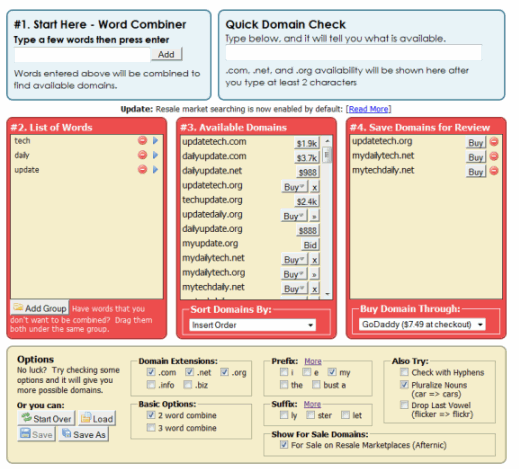Screen dimensions: 519x469
Task: Click $3.7k price for dailyupdate.com
Action: tap(307, 158)
